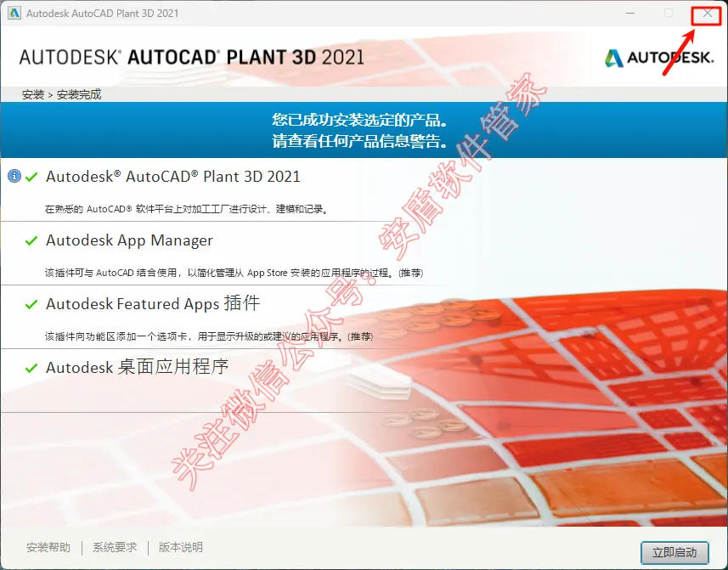Close the installer window
728x570 pixels.
(x=707, y=14)
